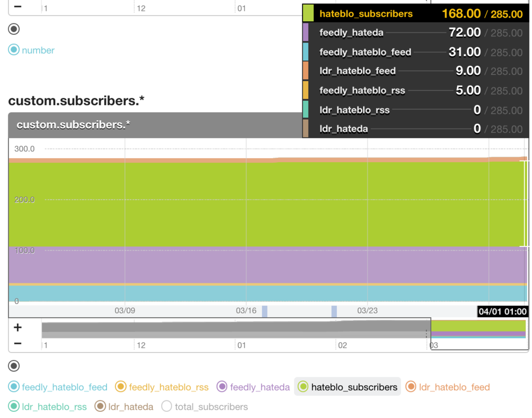Click the custom.subscribers.* section heading
Image resolution: width=532 pixels, height=418 pixels.
(76, 101)
